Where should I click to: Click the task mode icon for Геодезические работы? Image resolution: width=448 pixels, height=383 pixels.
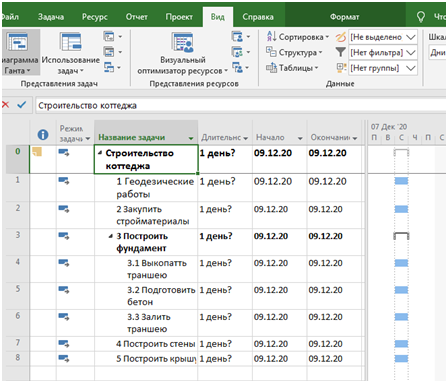pyautogui.click(x=63, y=181)
